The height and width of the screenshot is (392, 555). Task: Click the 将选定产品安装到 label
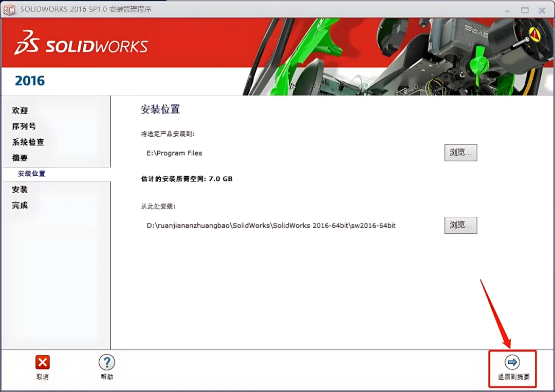[x=168, y=134]
